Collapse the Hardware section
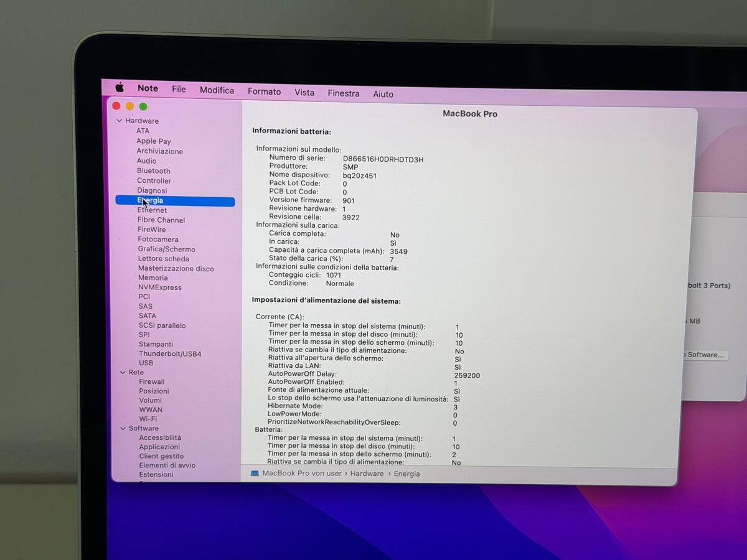 coord(120,121)
